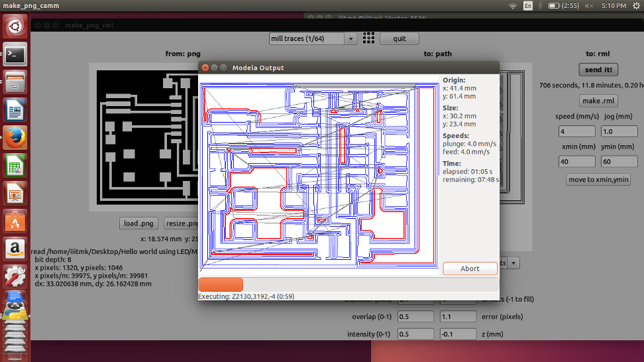Screen dimensions: 644x362
Task: Click the elapsed: 01:05 s text
Action: click(467, 171)
